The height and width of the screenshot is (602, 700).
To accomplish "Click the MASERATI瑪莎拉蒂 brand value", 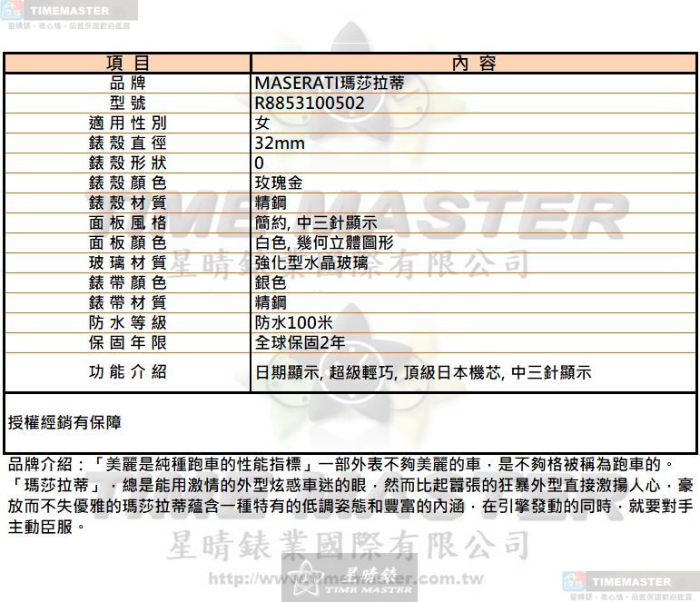I will click(x=330, y=83).
